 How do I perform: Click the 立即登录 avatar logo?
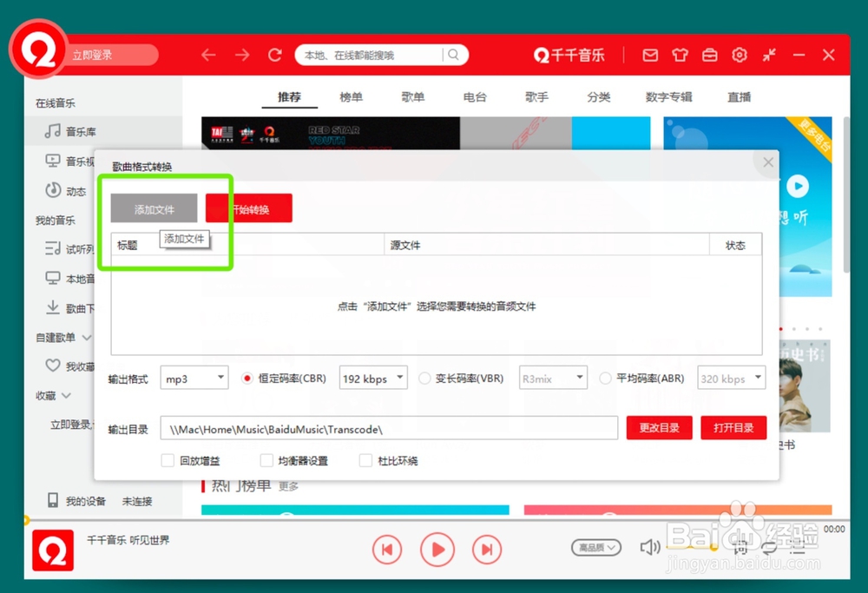(38, 49)
